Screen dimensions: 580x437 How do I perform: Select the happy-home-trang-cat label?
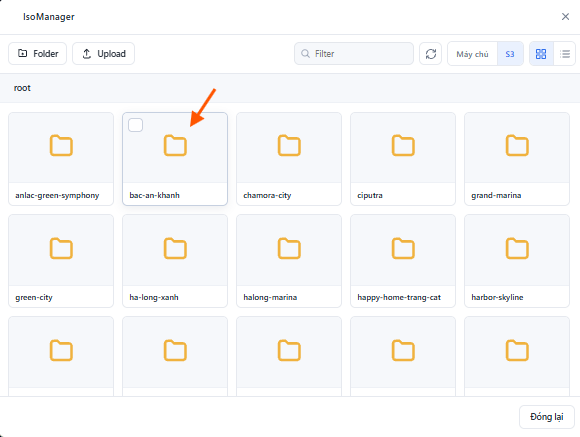[399, 298]
